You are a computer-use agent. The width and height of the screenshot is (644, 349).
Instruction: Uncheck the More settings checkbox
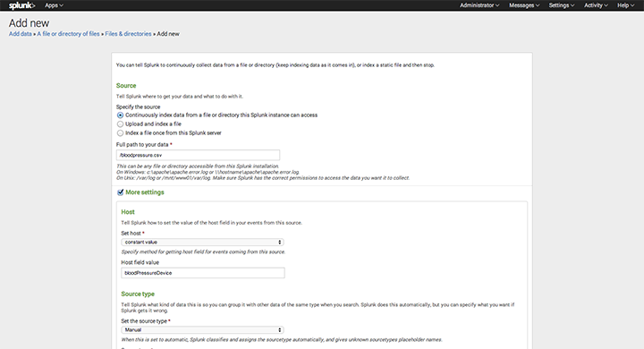point(121,192)
